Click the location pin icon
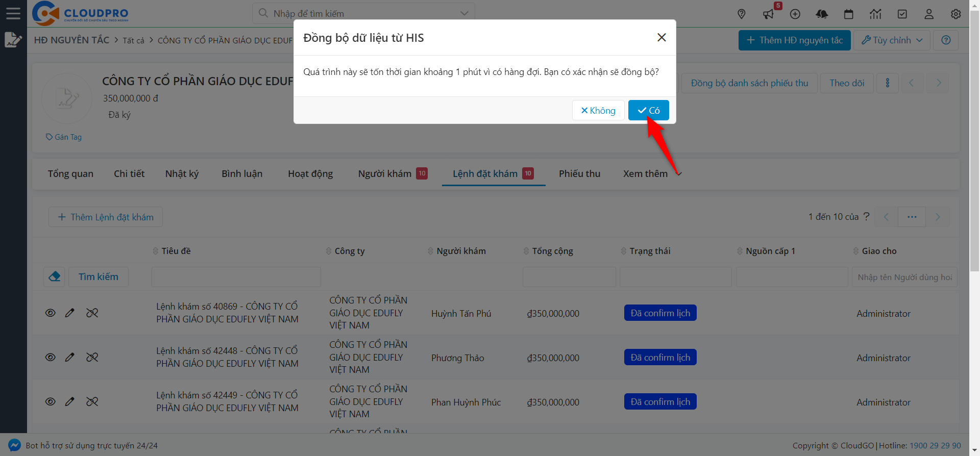 pyautogui.click(x=742, y=14)
